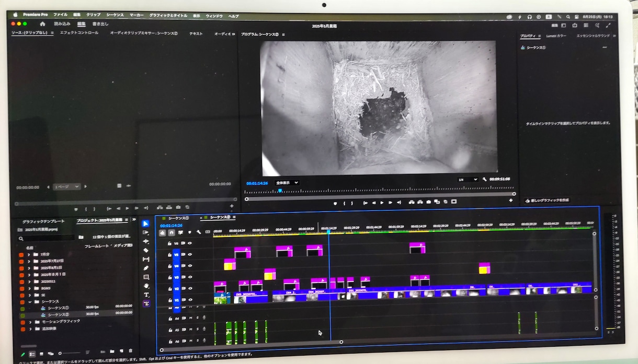Screen dimensions: 638x364
Task: Go to the Home screen icon
Action: pos(42,24)
